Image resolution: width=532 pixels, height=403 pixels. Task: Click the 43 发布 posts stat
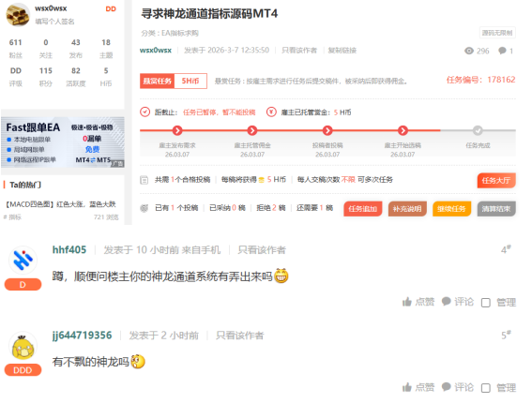(x=76, y=48)
